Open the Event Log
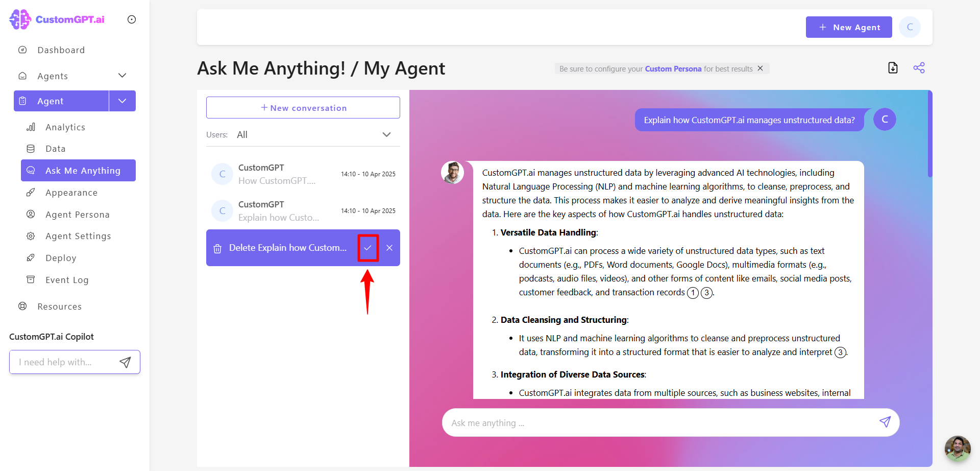980x471 pixels. 67,280
